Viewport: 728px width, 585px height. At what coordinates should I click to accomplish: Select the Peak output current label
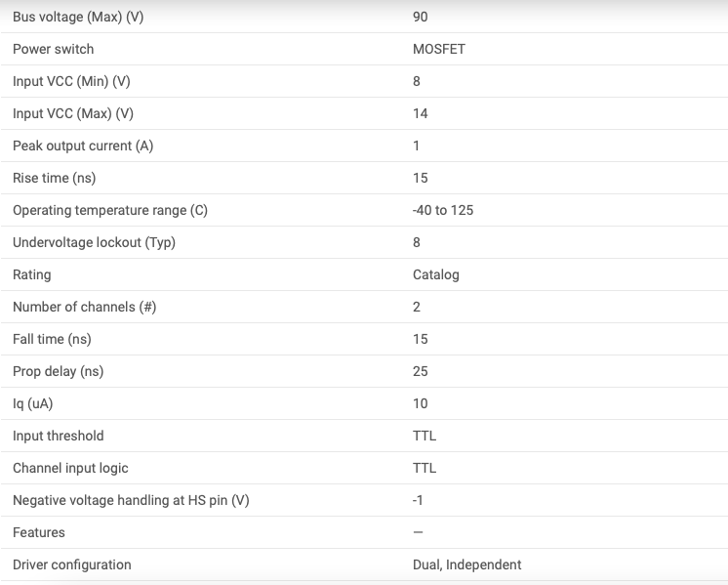click(x=83, y=146)
